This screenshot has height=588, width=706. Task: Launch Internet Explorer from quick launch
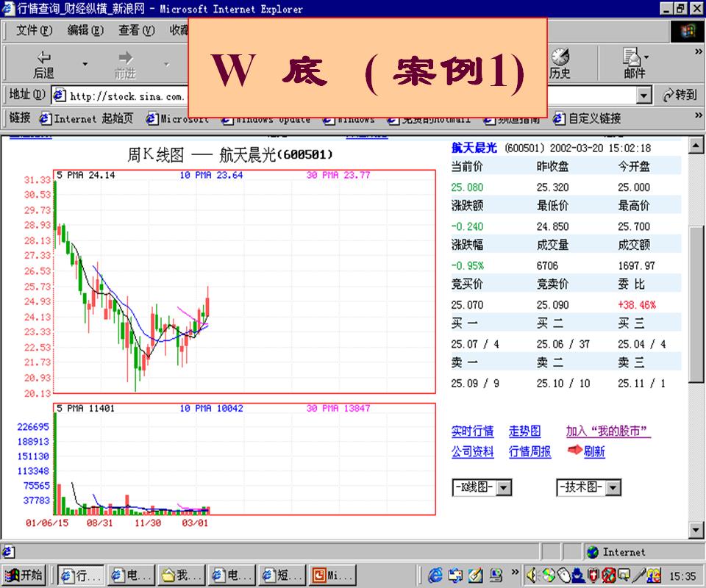pyautogui.click(x=435, y=576)
